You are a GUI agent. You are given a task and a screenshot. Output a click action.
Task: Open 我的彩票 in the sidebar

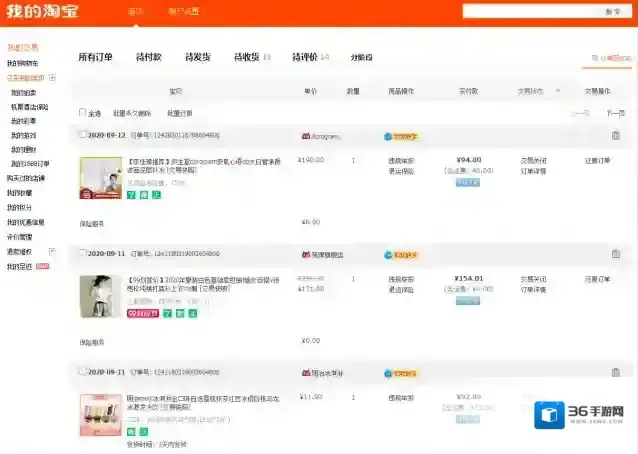tap(24, 121)
